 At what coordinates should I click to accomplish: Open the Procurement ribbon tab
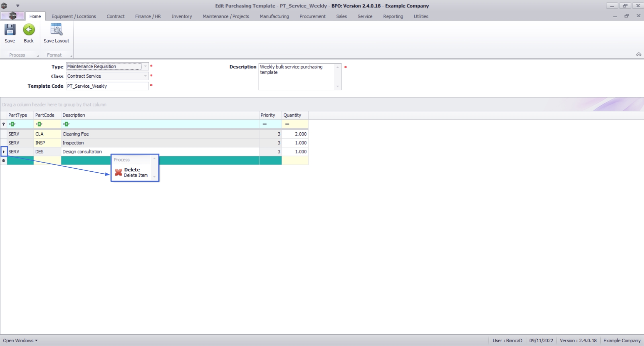tap(312, 16)
